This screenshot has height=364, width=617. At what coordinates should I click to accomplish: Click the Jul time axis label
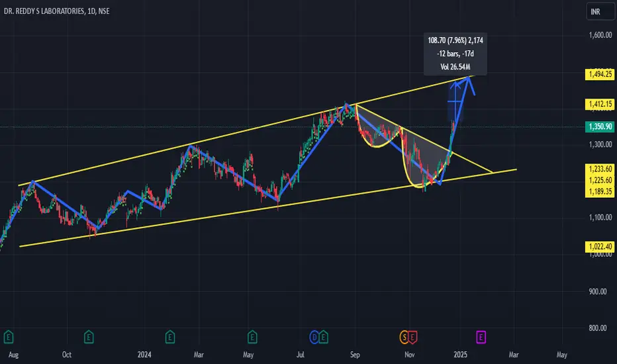(x=301, y=355)
